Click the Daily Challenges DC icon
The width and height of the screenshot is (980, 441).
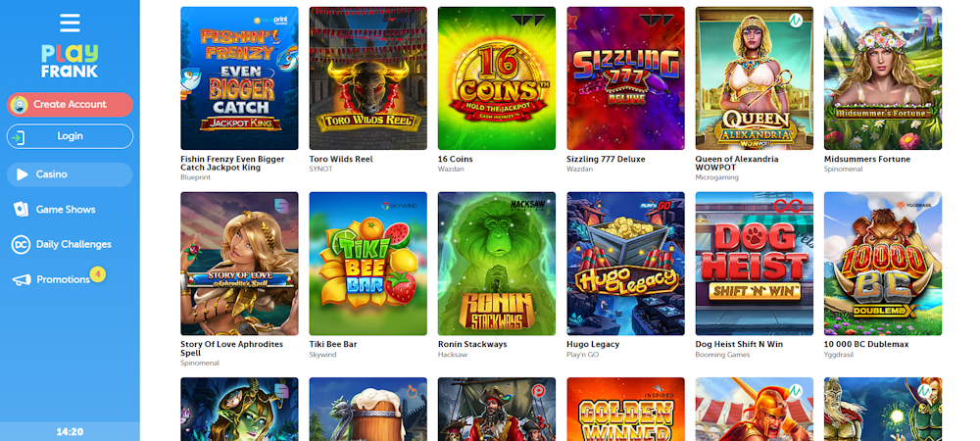click(21, 244)
